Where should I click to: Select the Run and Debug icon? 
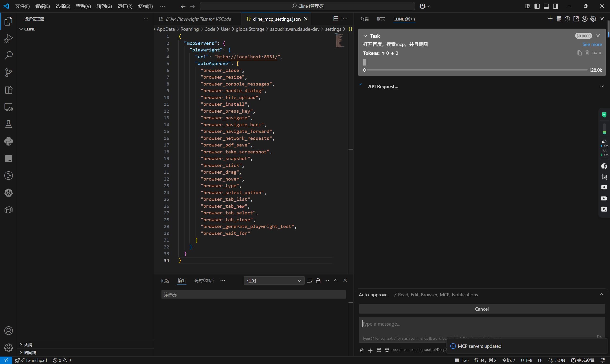coord(9,38)
